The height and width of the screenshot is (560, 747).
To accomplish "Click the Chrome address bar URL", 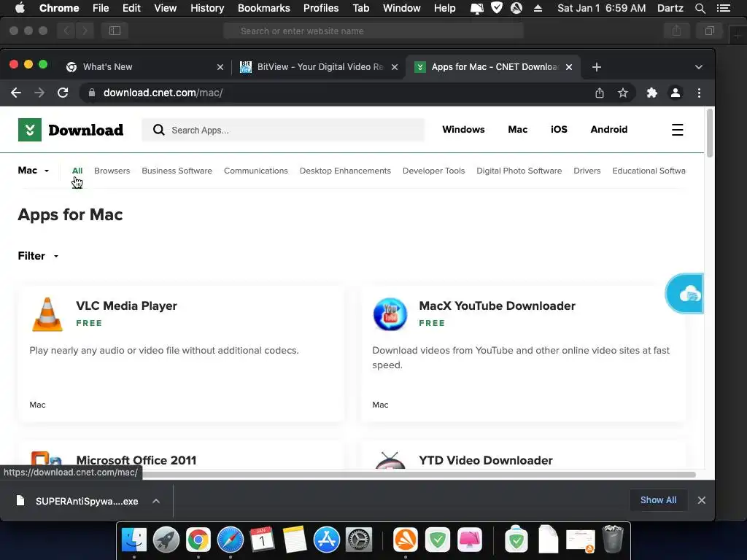I will [163, 93].
